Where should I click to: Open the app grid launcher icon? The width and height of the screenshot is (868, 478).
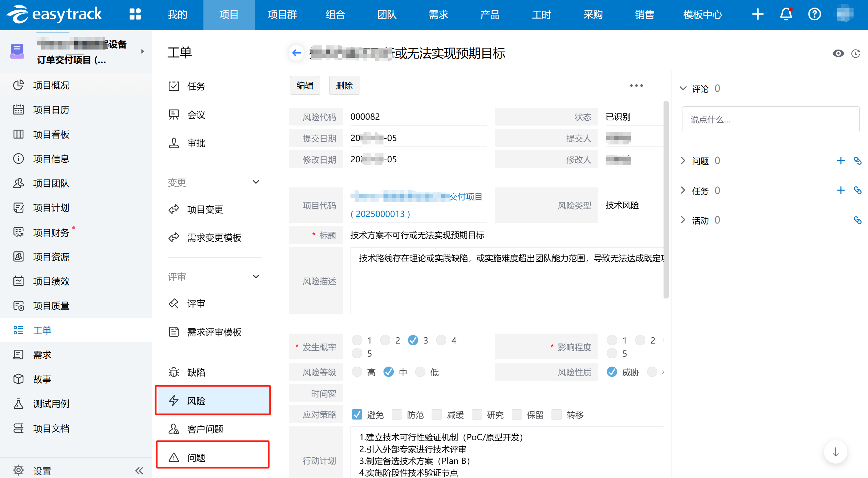(135, 14)
